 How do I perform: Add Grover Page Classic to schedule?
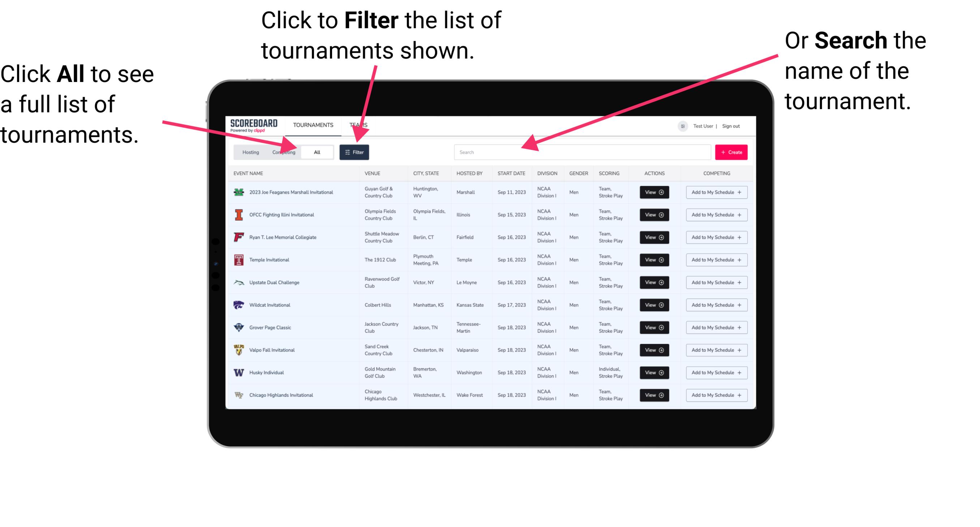click(x=715, y=327)
